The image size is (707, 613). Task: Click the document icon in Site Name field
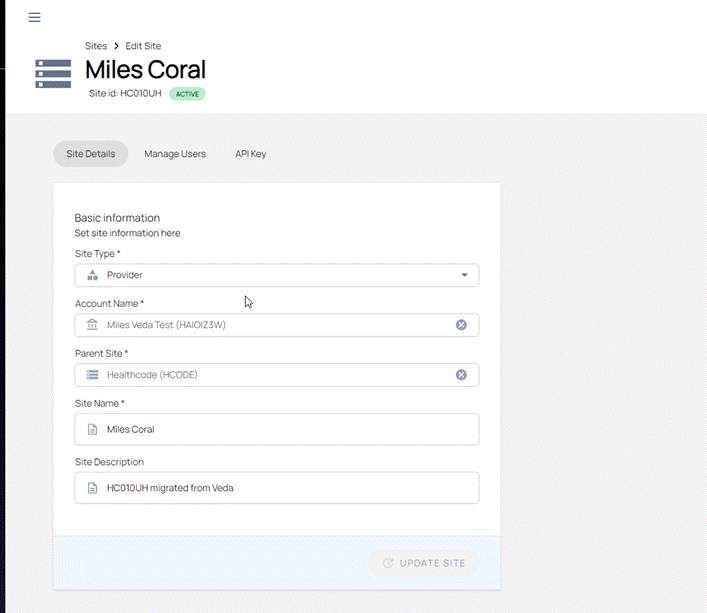[92, 430]
